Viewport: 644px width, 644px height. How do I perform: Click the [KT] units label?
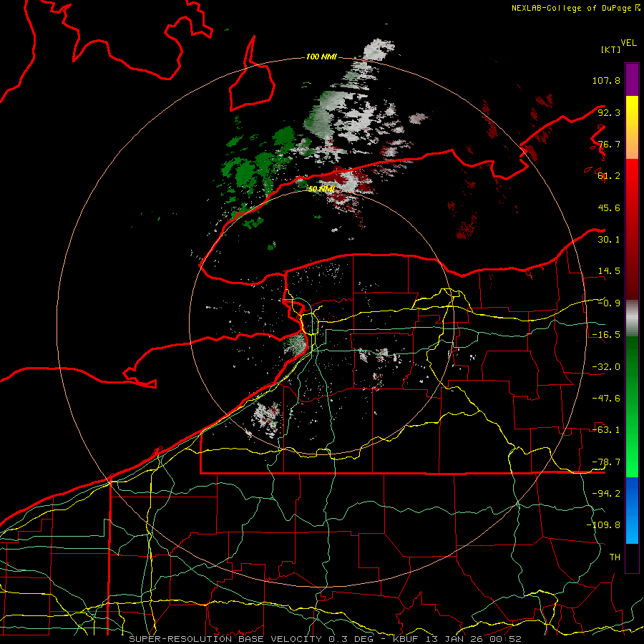[611, 49]
